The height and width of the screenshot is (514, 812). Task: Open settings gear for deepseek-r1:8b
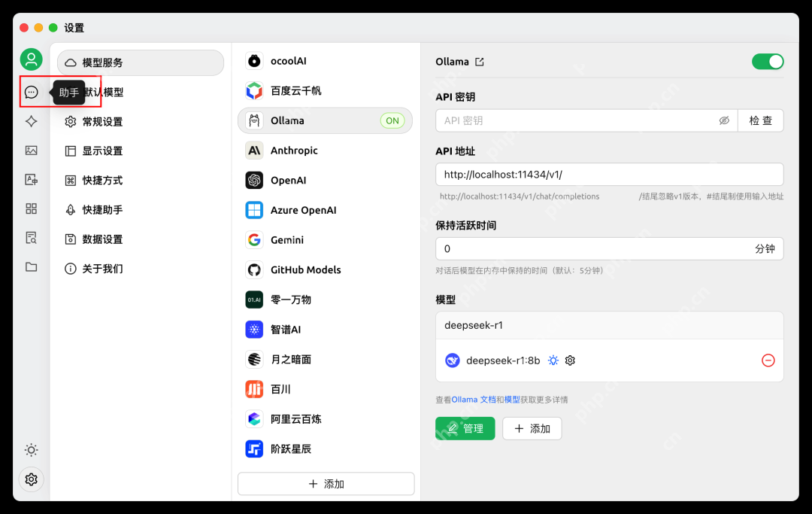click(570, 360)
